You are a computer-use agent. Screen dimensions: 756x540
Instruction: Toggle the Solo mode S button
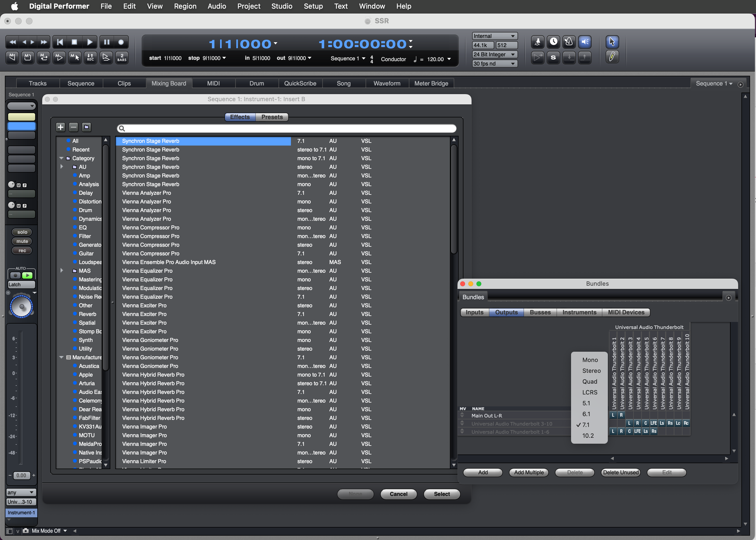tap(553, 58)
